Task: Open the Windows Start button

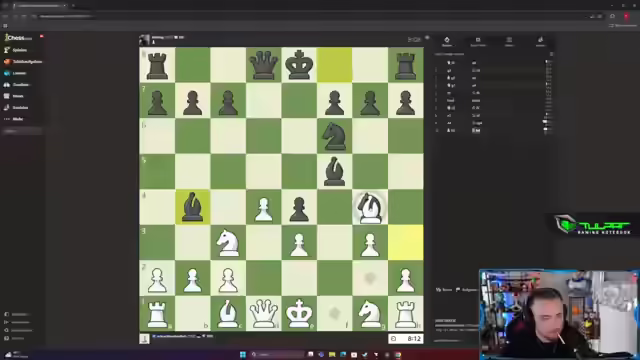Action: pyautogui.click(x=243, y=354)
